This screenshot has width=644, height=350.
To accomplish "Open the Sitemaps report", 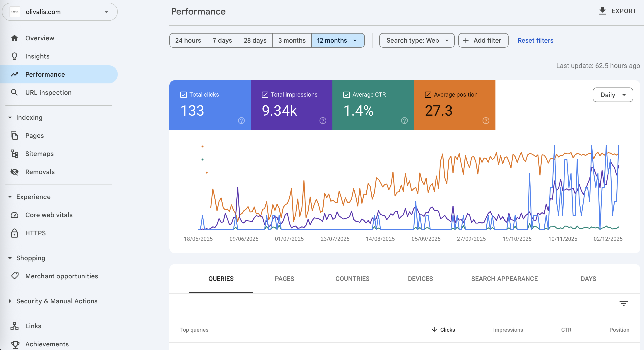I will tap(39, 154).
